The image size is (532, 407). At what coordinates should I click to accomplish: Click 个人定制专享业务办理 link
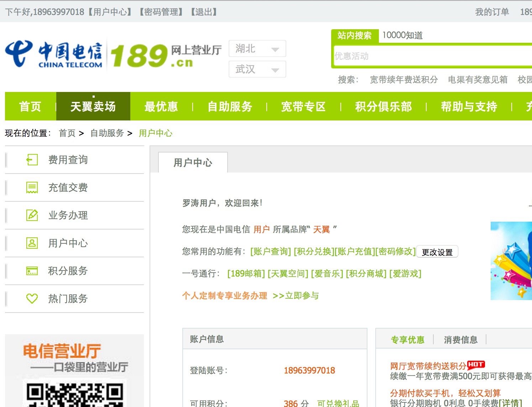[x=225, y=296]
